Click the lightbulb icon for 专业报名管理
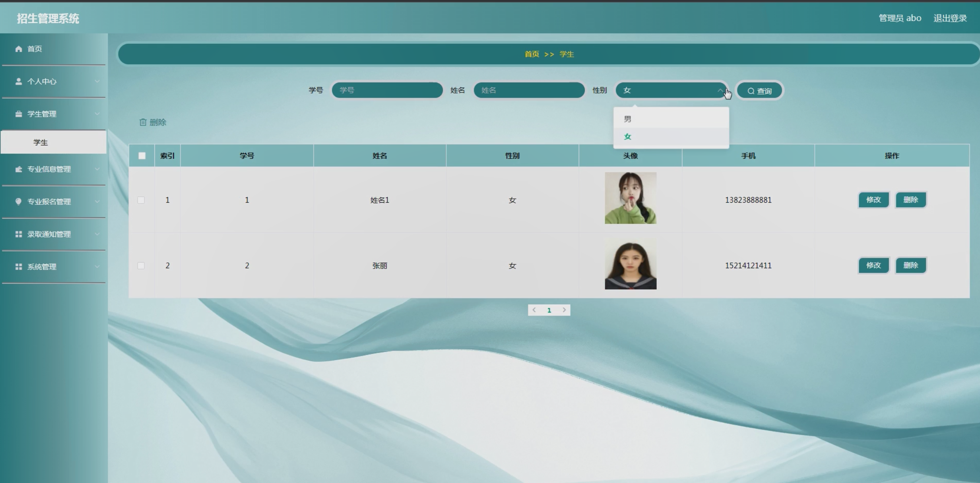The image size is (980, 483). [19, 201]
